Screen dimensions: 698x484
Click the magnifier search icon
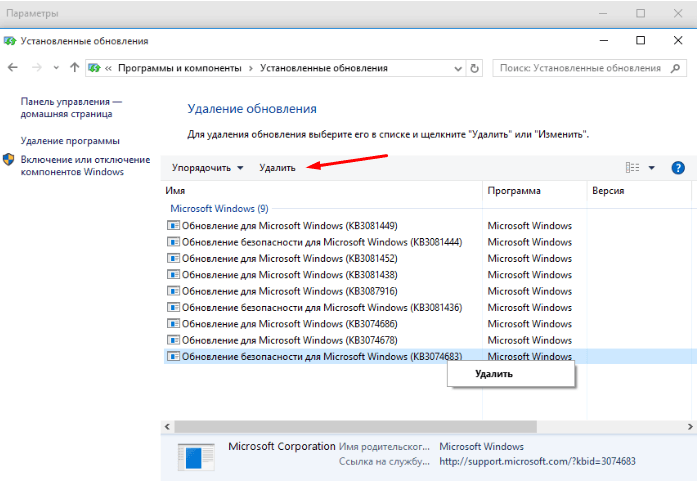pyautogui.click(x=676, y=68)
